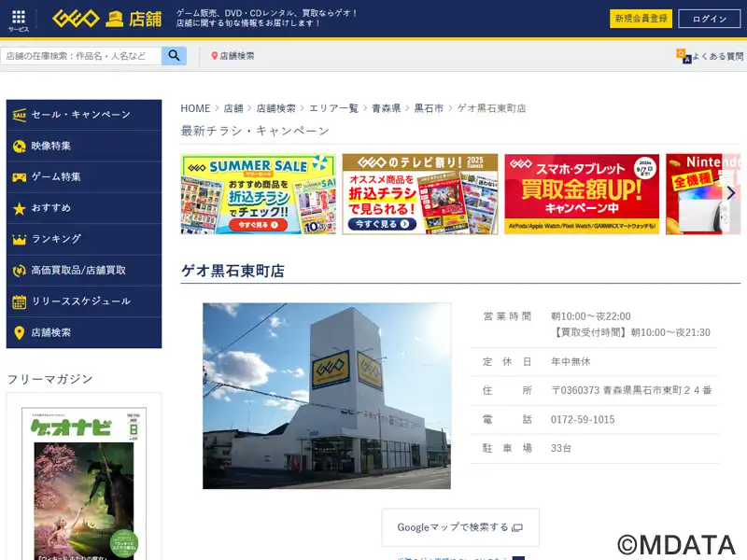Click the フリーマガジン heading
The width and height of the screenshot is (747, 560).
point(50,379)
